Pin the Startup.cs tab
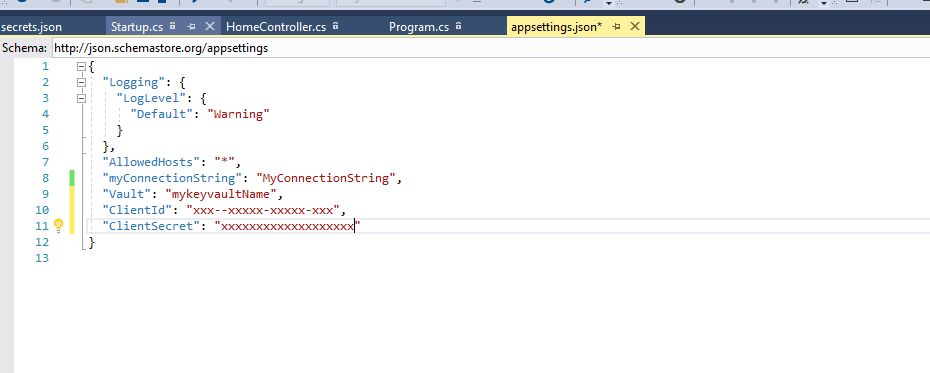This screenshot has width=930, height=373. (x=192, y=27)
